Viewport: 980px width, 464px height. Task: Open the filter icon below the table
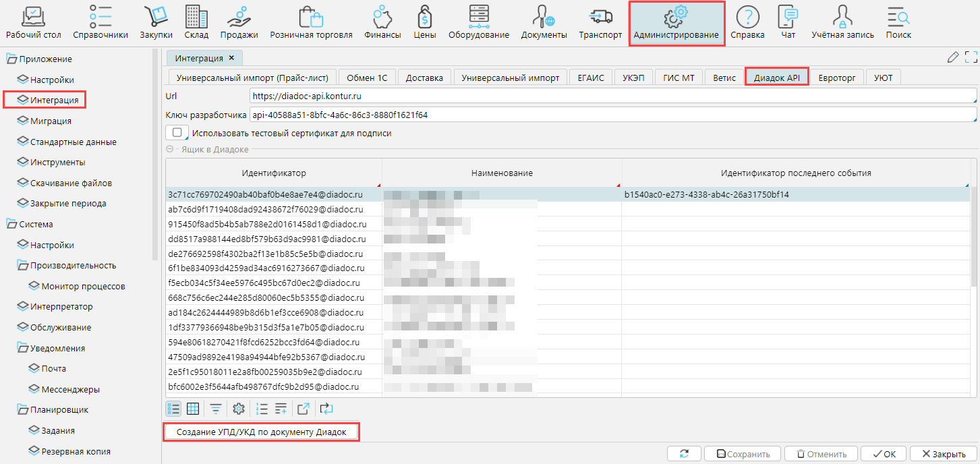click(x=215, y=408)
